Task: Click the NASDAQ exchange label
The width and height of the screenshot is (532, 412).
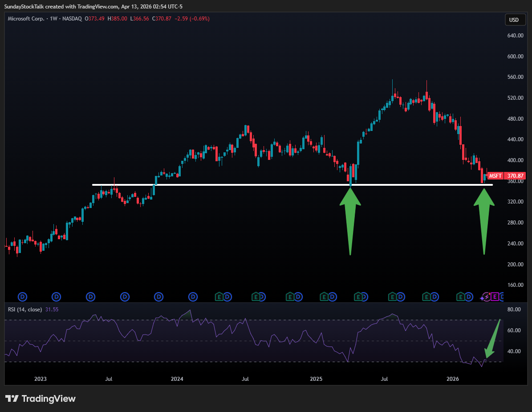Action: coord(72,19)
